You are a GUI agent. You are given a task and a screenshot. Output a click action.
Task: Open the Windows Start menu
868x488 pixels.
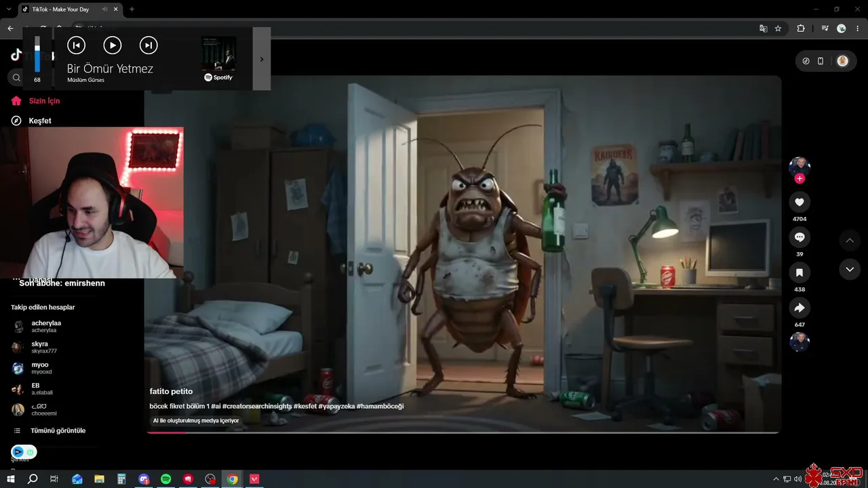pos(11,479)
